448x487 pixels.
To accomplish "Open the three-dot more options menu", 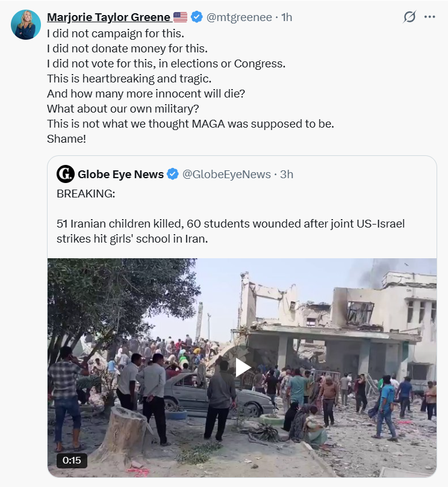I will click(430, 17).
